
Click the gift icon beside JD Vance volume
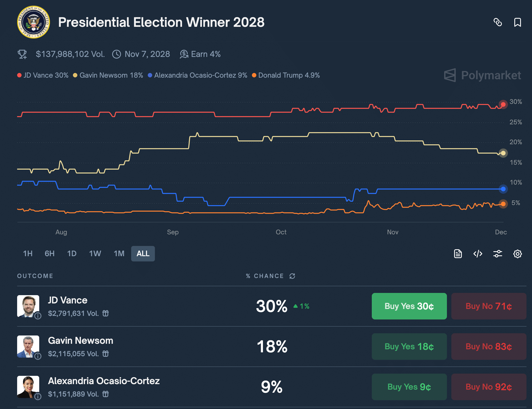106,313
